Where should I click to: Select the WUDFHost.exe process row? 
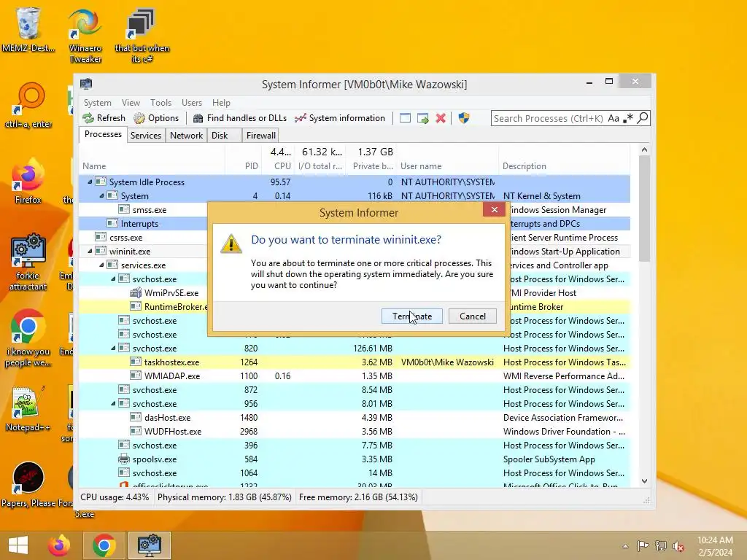pyautogui.click(x=355, y=432)
